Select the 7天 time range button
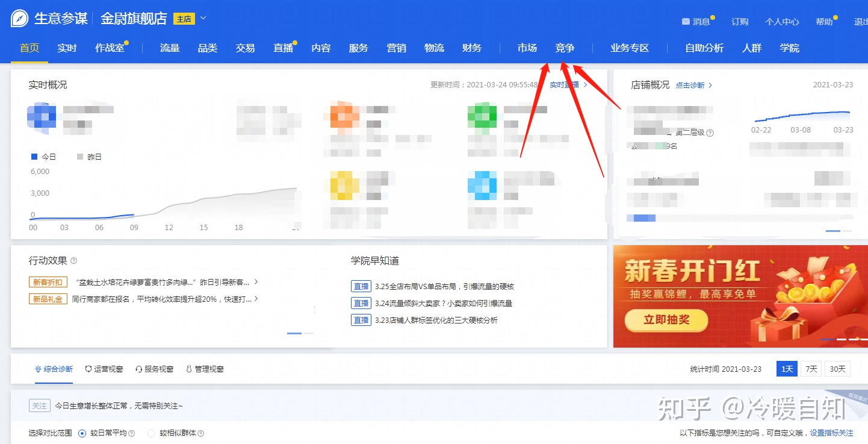868x444 pixels. pos(811,369)
